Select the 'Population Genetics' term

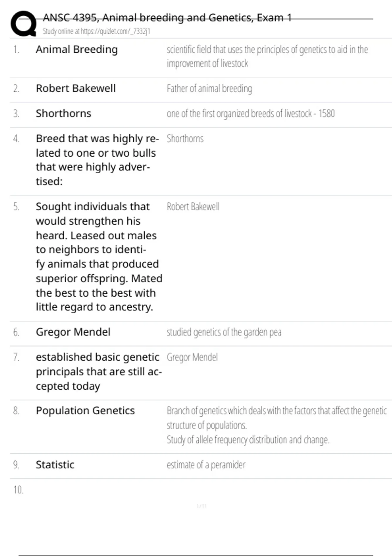(85, 410)
